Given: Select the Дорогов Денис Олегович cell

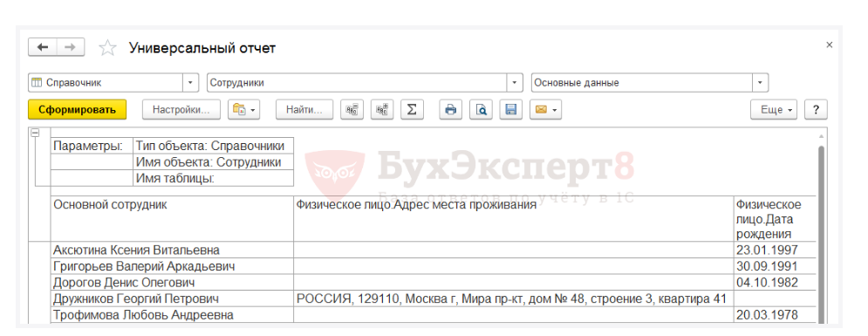Looking at the screenshot, I should pos(172,282).
